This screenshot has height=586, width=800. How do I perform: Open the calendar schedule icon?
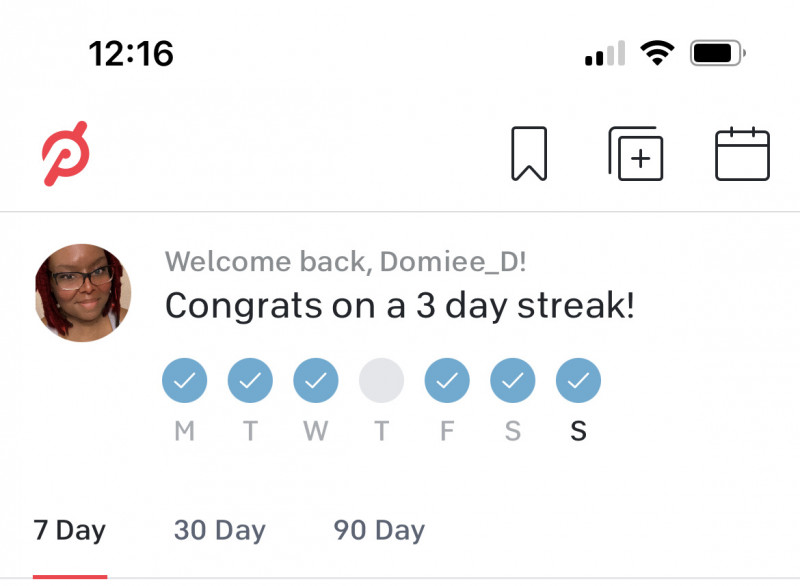coord(742,154)
